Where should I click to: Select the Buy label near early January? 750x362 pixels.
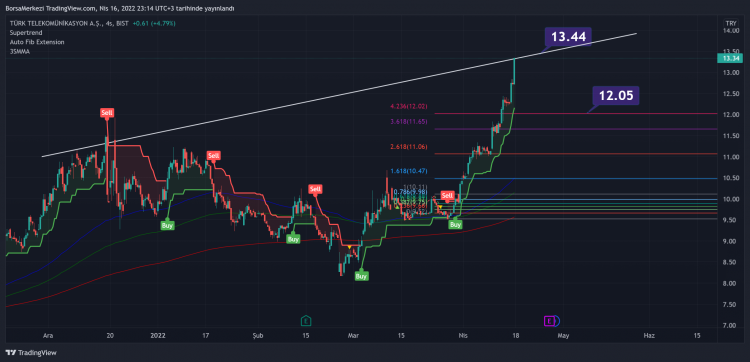(x=167, y=225)
